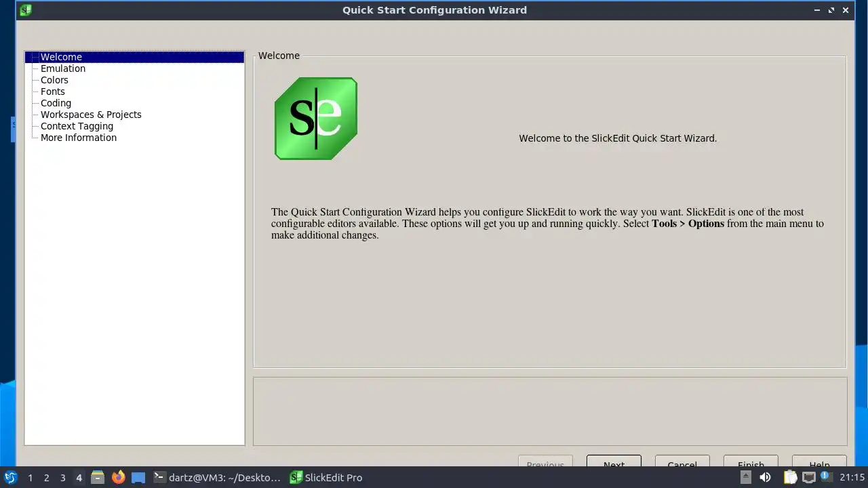Open the Emulation page
The image size is (868, 488).
(63, 68)
